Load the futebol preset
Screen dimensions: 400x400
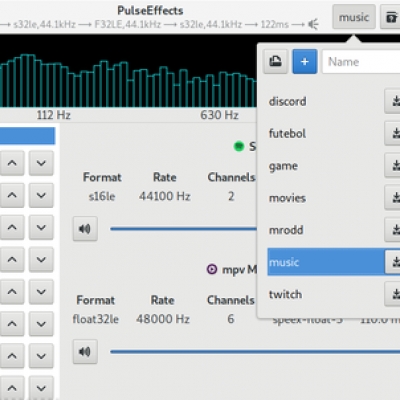(x=287, y=134)
